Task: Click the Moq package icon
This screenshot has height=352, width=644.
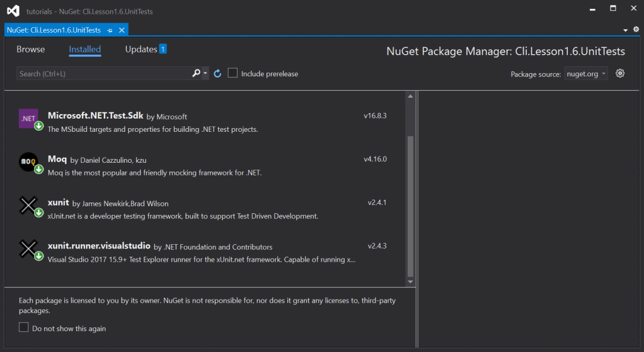Action: tap(28, 162)
